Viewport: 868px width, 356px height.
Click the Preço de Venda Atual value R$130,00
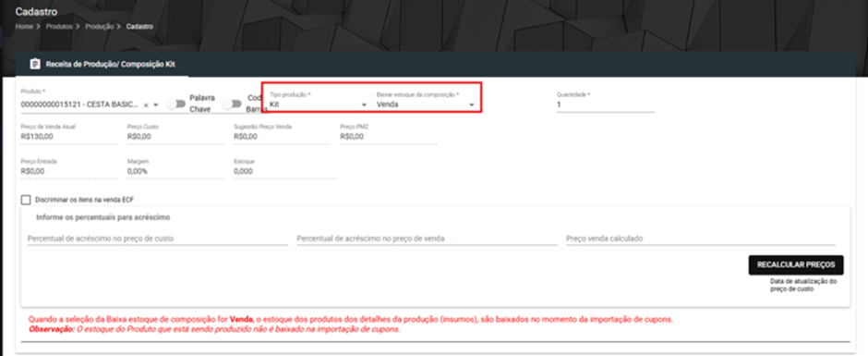coord(37,137)
